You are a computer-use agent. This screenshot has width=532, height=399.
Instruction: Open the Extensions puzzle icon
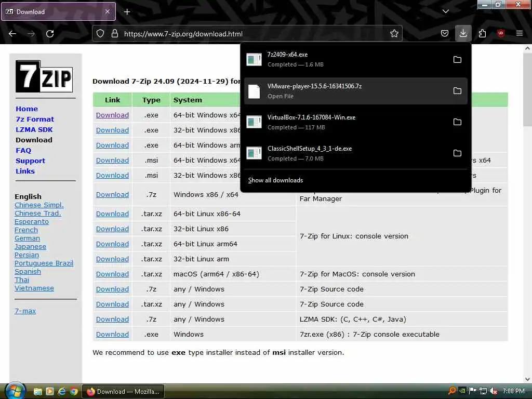tap(482, 33)
